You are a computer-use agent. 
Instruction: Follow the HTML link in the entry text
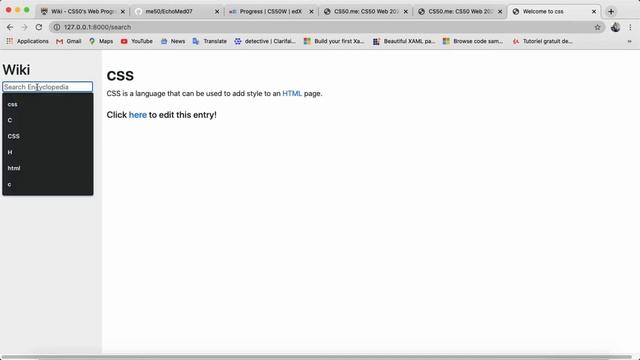pos(292,93)
